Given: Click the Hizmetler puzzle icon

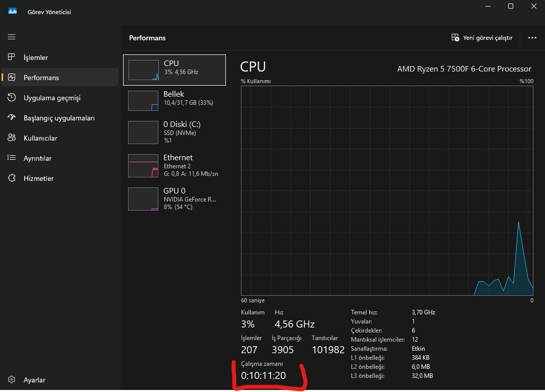Looking at the screenshot, I should point(12,178).
